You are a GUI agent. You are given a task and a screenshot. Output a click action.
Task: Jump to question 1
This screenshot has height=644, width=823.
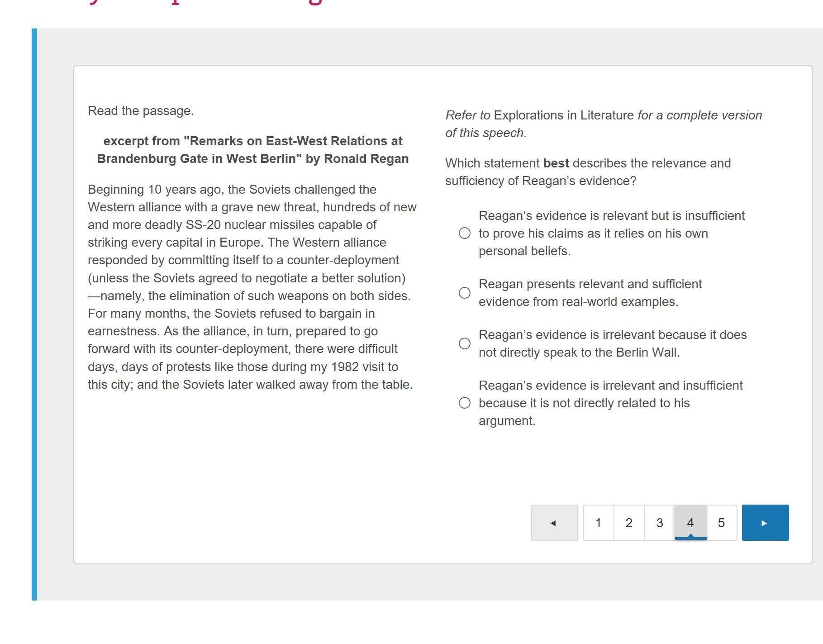coord(599,523)
